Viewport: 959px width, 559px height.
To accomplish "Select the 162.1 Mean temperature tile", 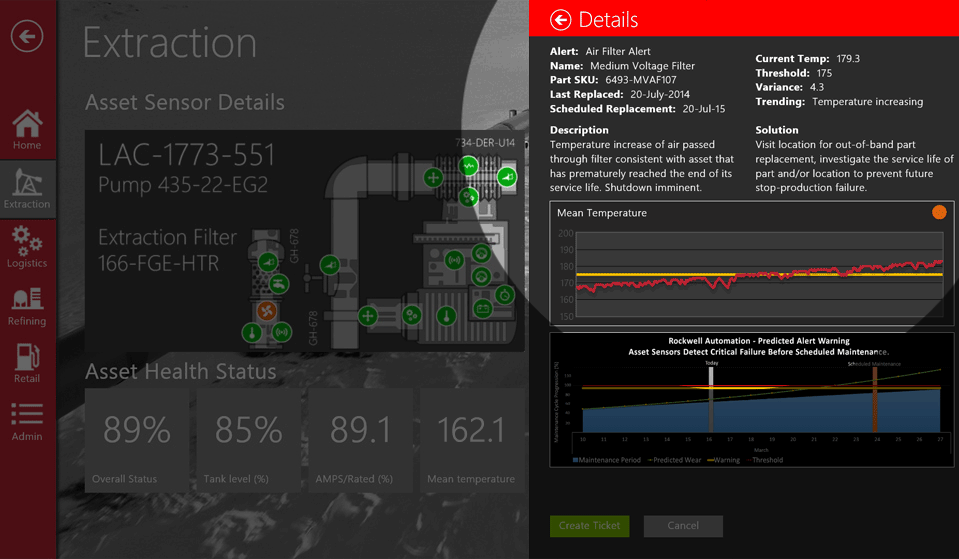I will pos(471,440).
